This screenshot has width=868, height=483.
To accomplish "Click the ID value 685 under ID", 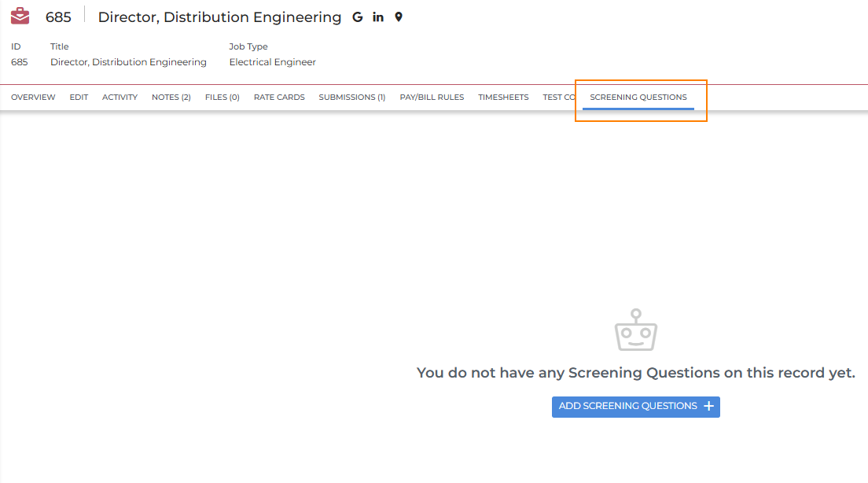I will pos(20,62).
